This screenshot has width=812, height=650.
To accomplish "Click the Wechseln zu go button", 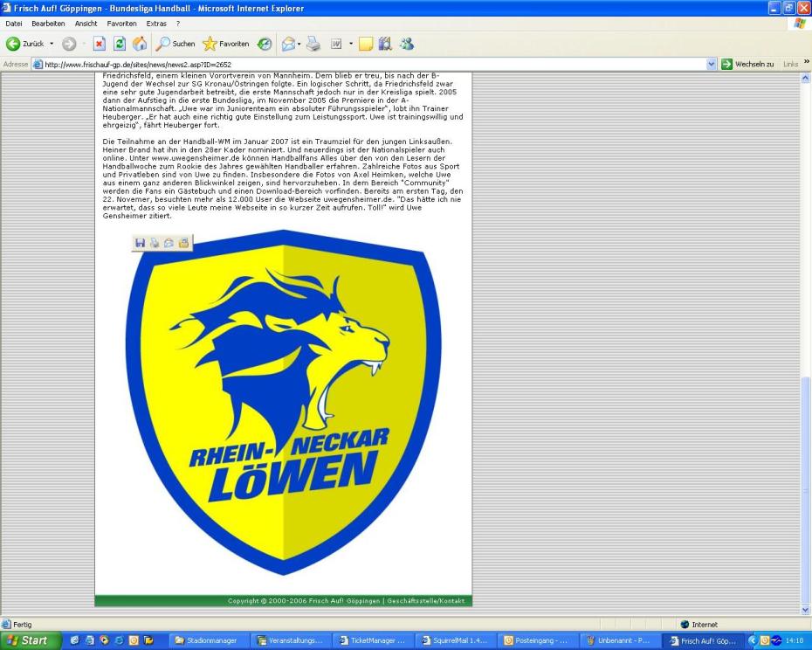I will pos(747,65).
